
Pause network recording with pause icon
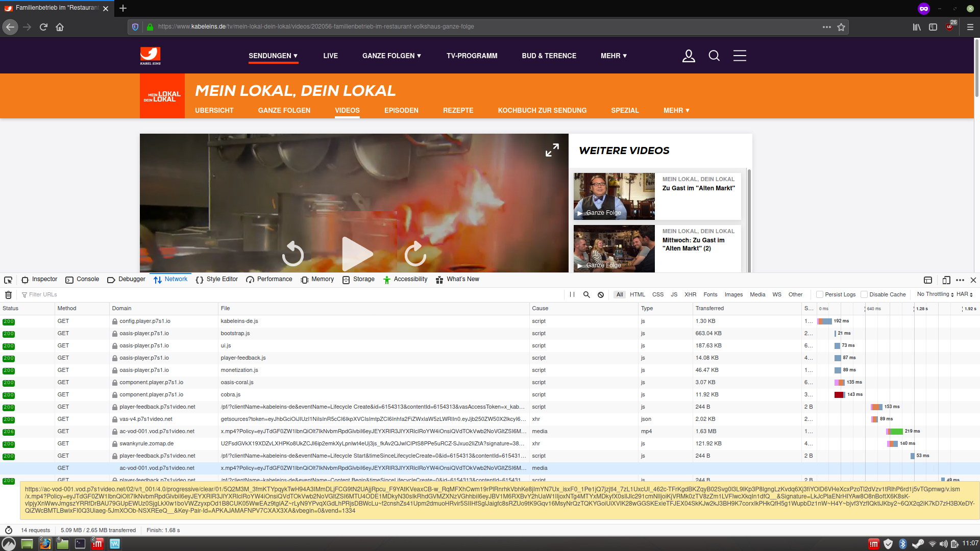572,295
